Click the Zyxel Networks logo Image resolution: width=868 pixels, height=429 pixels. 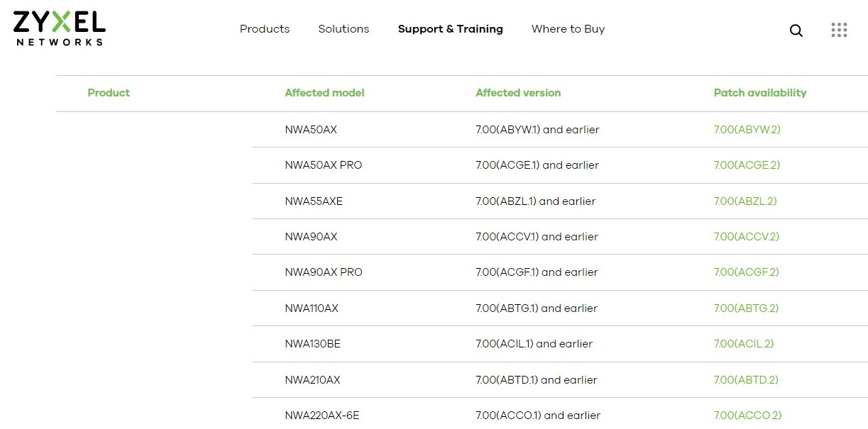point(59,29)
